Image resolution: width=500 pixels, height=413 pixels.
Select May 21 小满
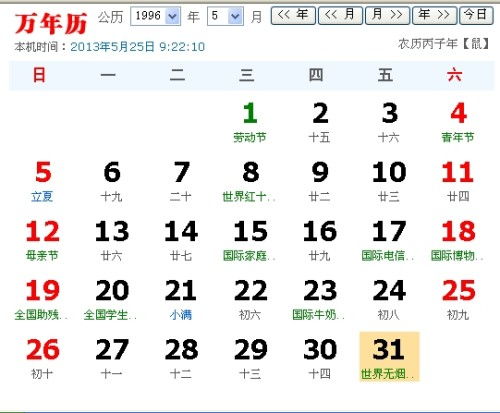[x=181, y=300]
